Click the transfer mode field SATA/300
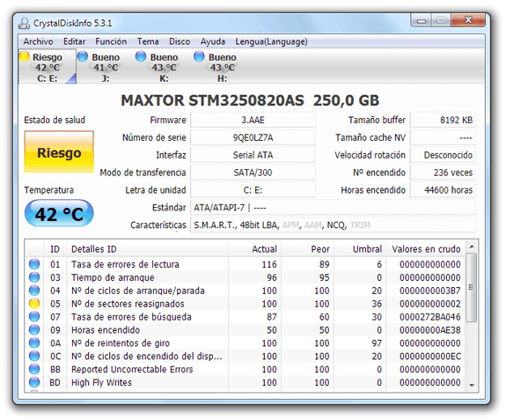 point(253,173)
